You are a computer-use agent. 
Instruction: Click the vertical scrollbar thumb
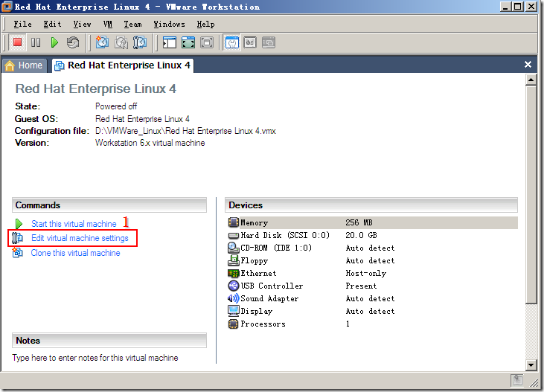531,195
